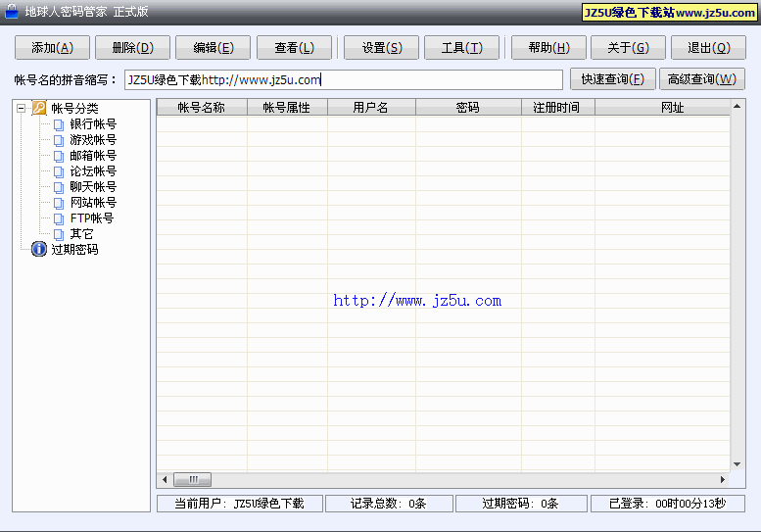Image resolution: width=761 pixels, height=532 pixels.
Task: Open 设置(S) settings
Action: pos(381,48)
